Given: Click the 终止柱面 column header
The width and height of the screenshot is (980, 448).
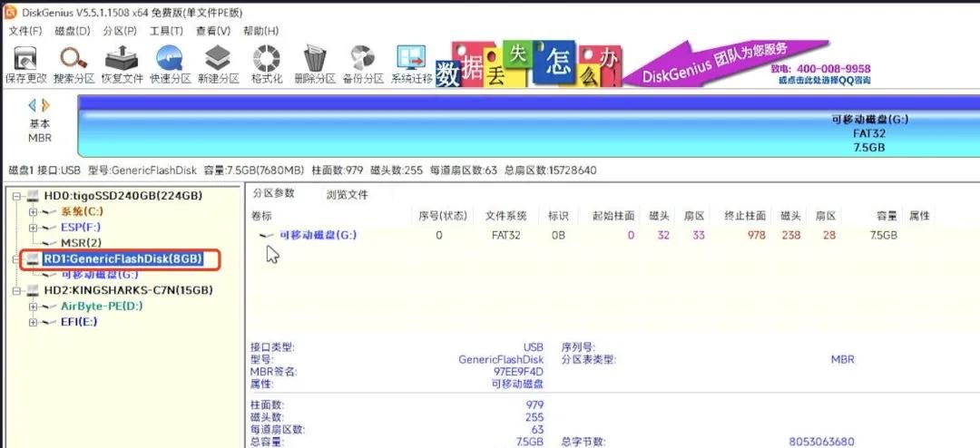Looking at the screenshot, I should pos(746,216).
